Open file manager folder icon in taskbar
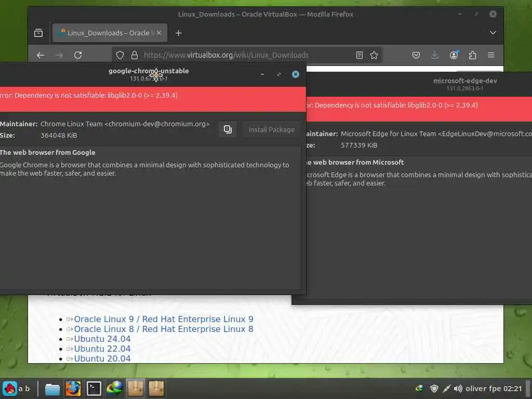The width and height of the screenshot is (532, 399). click(52, 389)
